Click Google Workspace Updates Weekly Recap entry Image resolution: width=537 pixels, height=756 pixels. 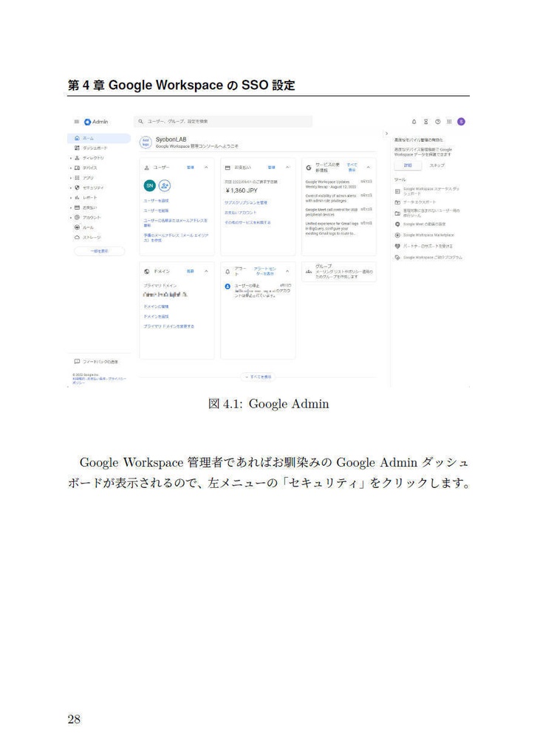[x=339, y=184]
